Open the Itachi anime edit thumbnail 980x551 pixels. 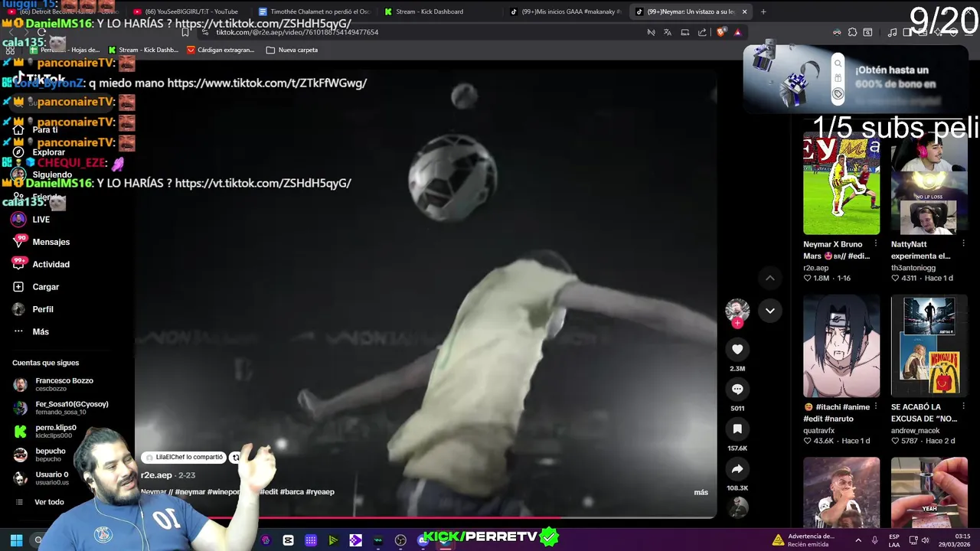[841, 346]
